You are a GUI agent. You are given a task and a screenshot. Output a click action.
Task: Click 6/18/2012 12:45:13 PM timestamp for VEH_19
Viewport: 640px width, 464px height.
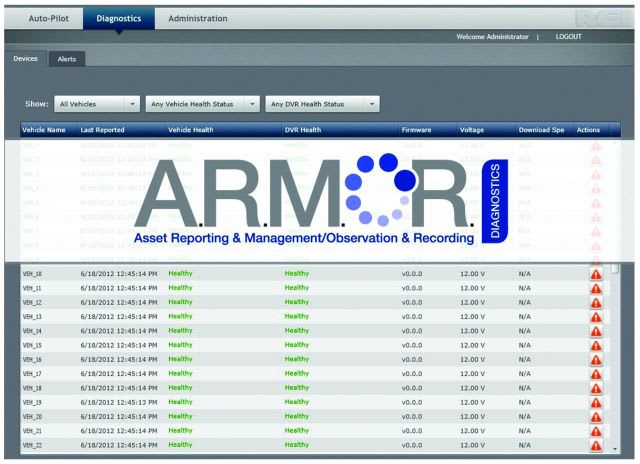click(x=119, y=402)
